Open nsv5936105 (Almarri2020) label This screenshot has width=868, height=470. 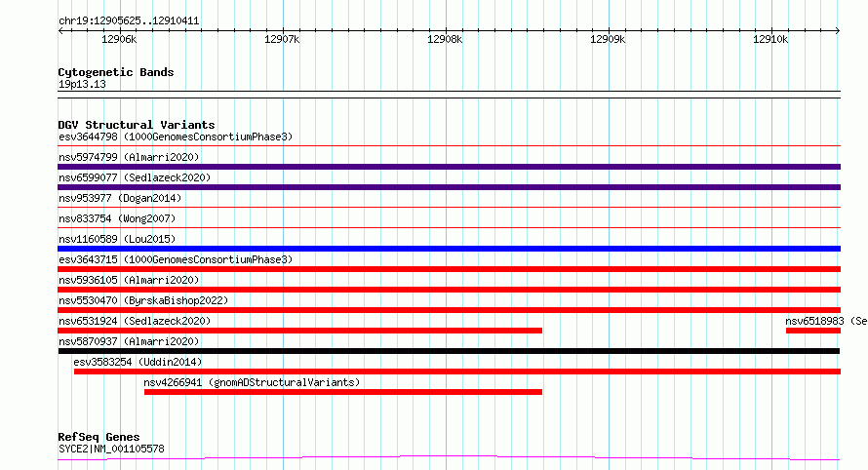tap(129, 280)
